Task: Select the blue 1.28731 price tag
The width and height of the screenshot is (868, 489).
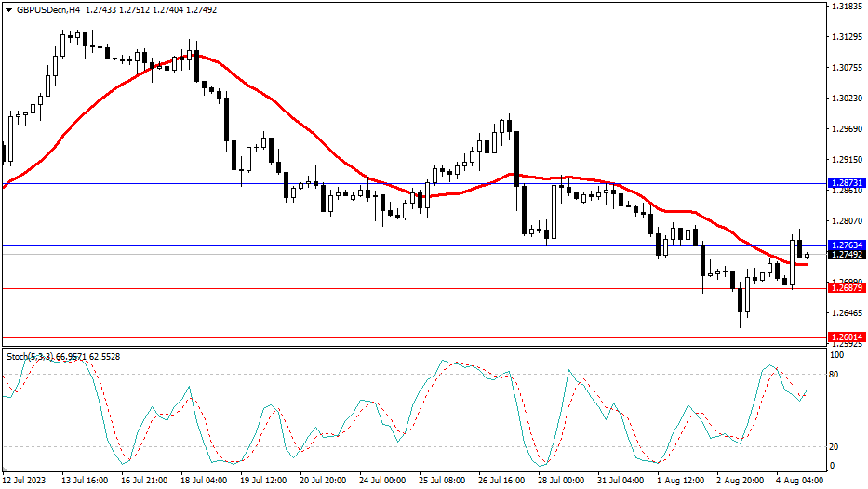Action: click(847, 184)
